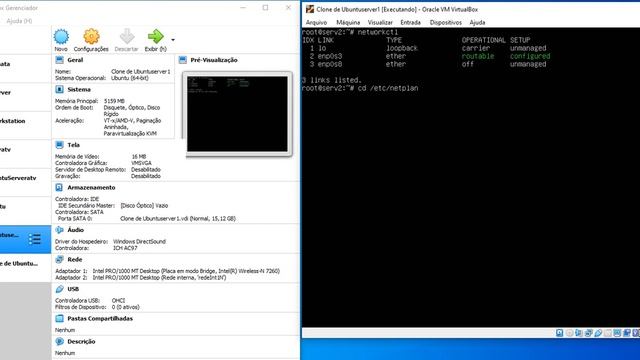The height and width of the screenshot is (360, 640).
Task: Click the '5159 MB' memory value
Action: tap(114, 101)
